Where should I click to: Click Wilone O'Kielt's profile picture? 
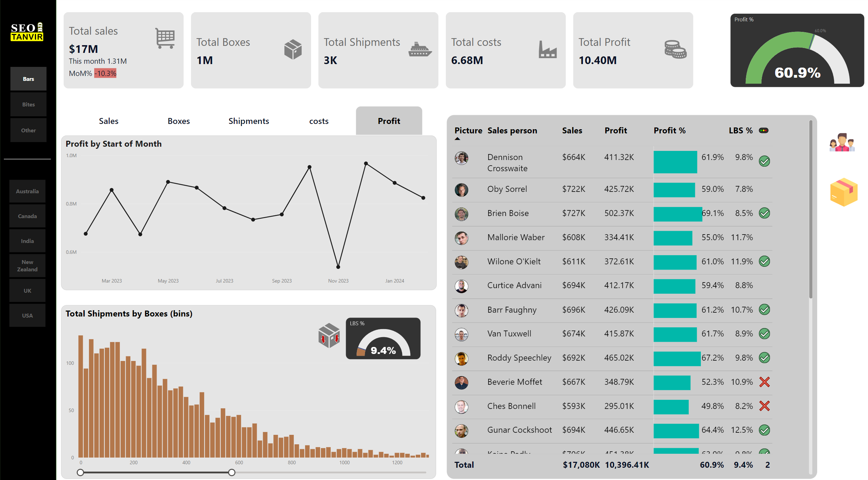click(461, 262)
